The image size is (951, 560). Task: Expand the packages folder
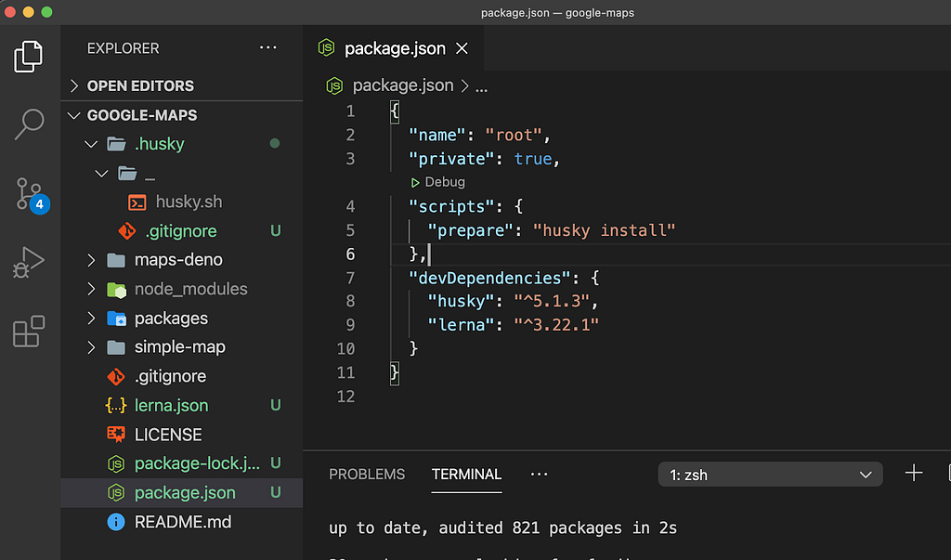pos(182,318)
